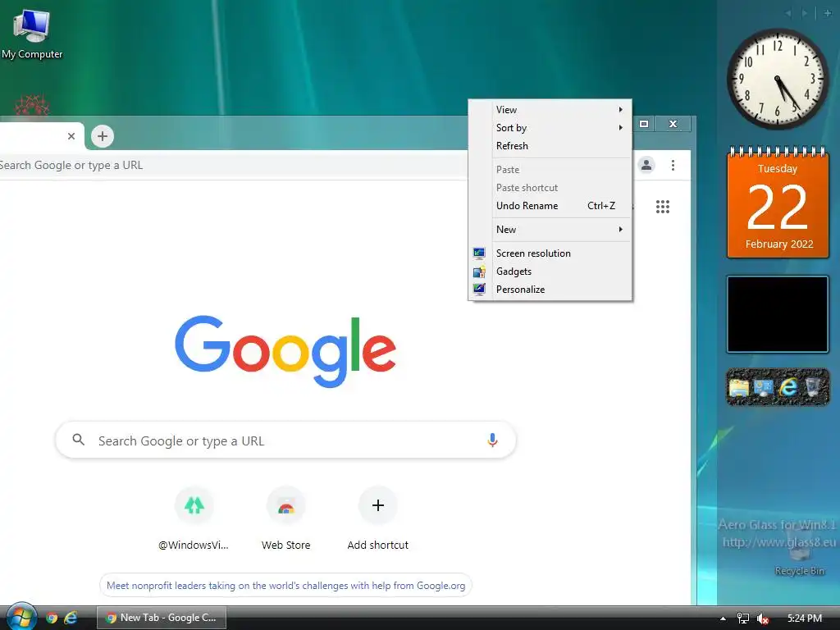Open the Google apps grid
This screenshot has width=840, height=630.
[663, 206]
